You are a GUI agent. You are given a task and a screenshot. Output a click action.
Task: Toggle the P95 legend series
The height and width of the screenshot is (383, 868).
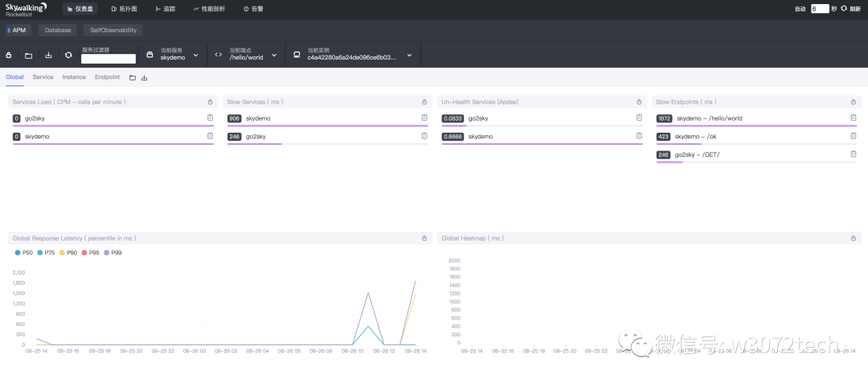pyautogui.click(x=90, y=253)
